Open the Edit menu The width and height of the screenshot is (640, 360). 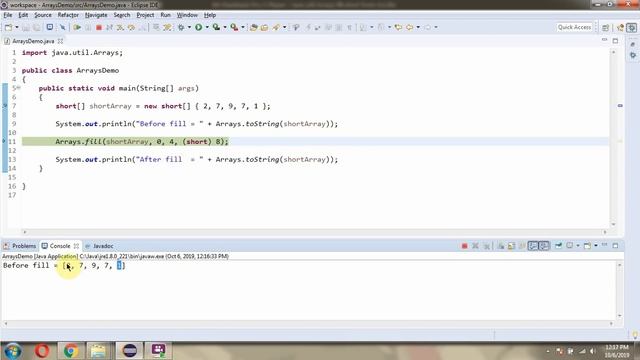[x=23, y=15]
